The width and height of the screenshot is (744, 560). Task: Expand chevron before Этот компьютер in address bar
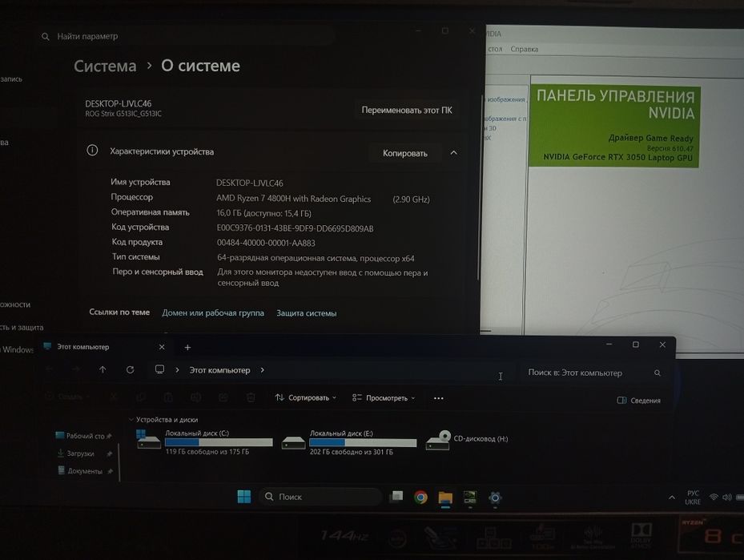177,369
